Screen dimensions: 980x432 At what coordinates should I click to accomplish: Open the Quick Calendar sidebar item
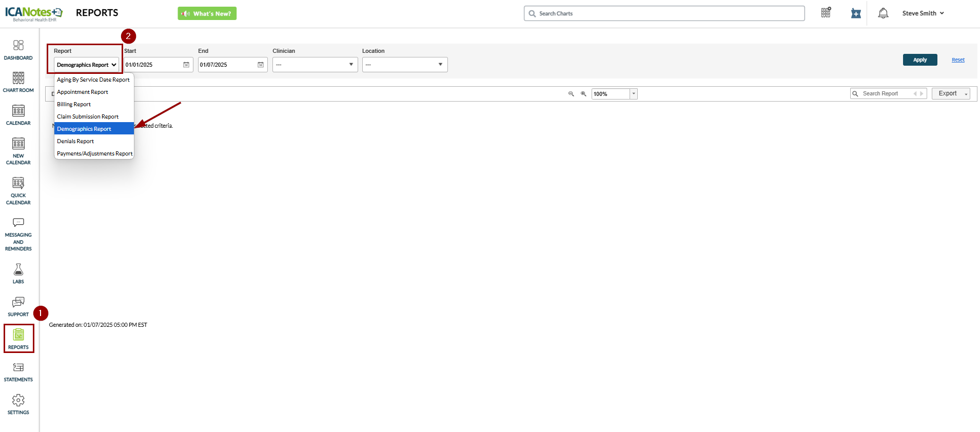[x=18, y=191]
